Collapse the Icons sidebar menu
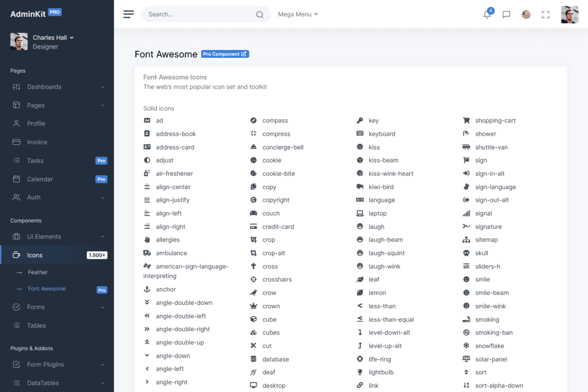This screenshot has height=392, width=588. click(x=57, y=255)
